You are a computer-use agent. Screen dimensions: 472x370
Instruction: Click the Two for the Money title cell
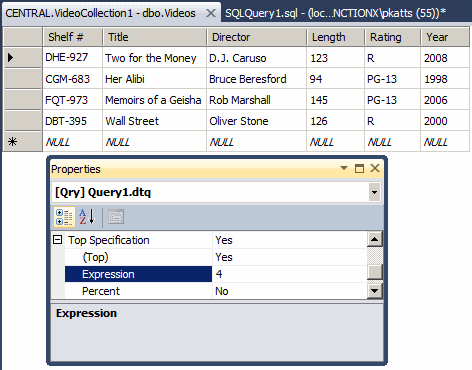(155, 58)
